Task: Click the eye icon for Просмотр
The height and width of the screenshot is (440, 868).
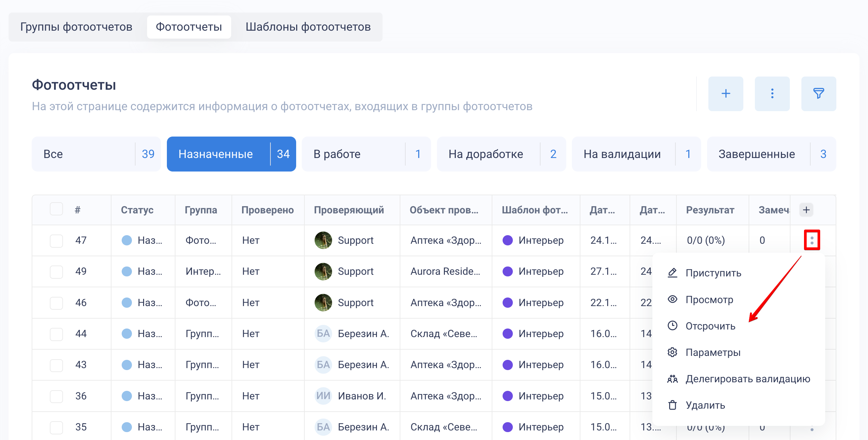Action: [672, 299]
